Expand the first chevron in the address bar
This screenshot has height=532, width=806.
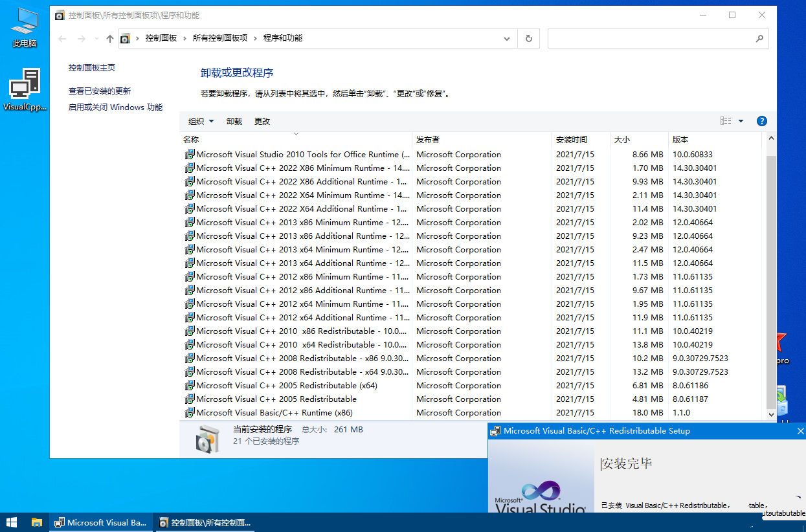tap(137, 39)
